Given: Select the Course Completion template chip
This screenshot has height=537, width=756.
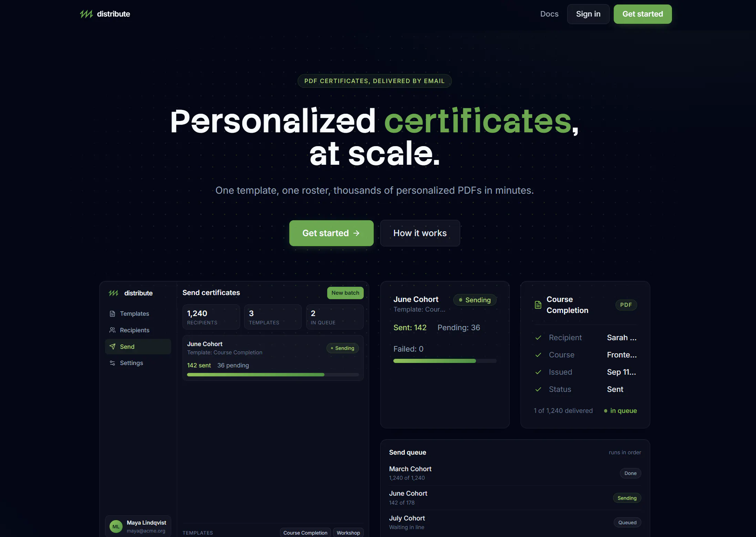Looking at the screenshot, I should (305, 533).
